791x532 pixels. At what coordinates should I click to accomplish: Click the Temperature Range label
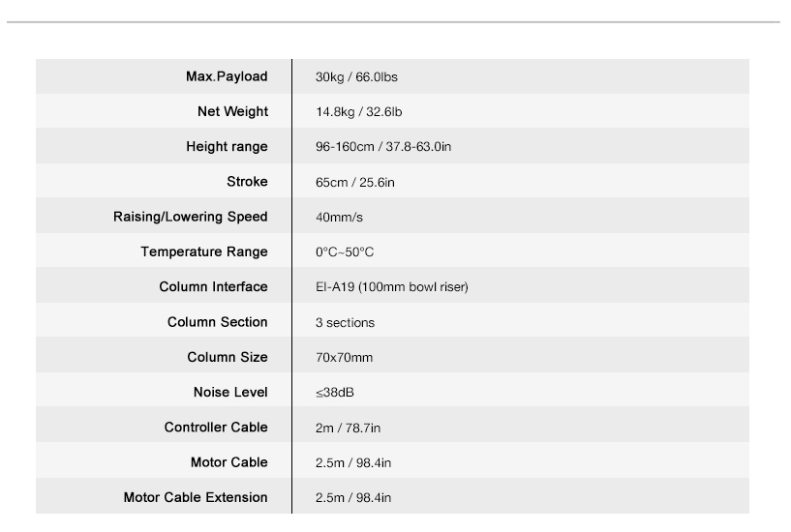(203, 251)
